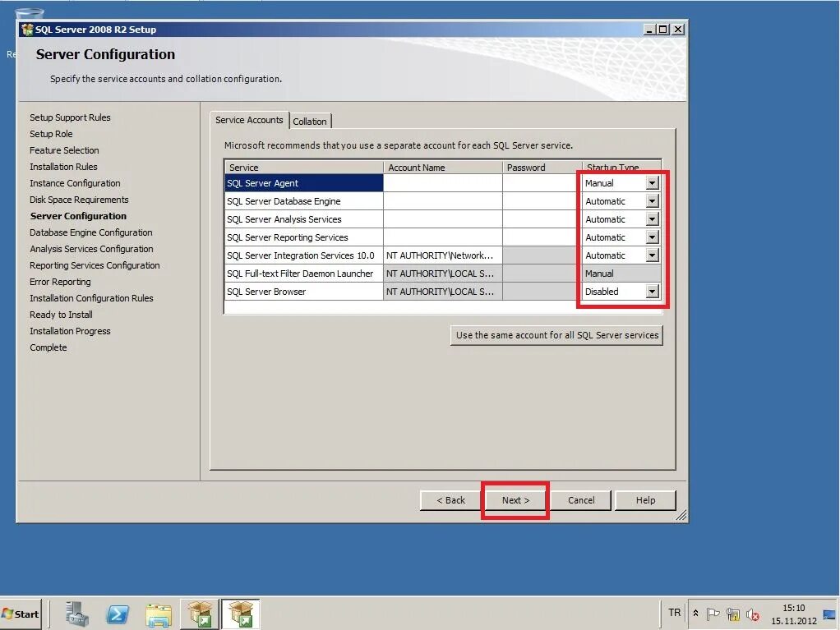Screen dimensions: 840x630
Task: Click the Start button
Action: point(21,614)
